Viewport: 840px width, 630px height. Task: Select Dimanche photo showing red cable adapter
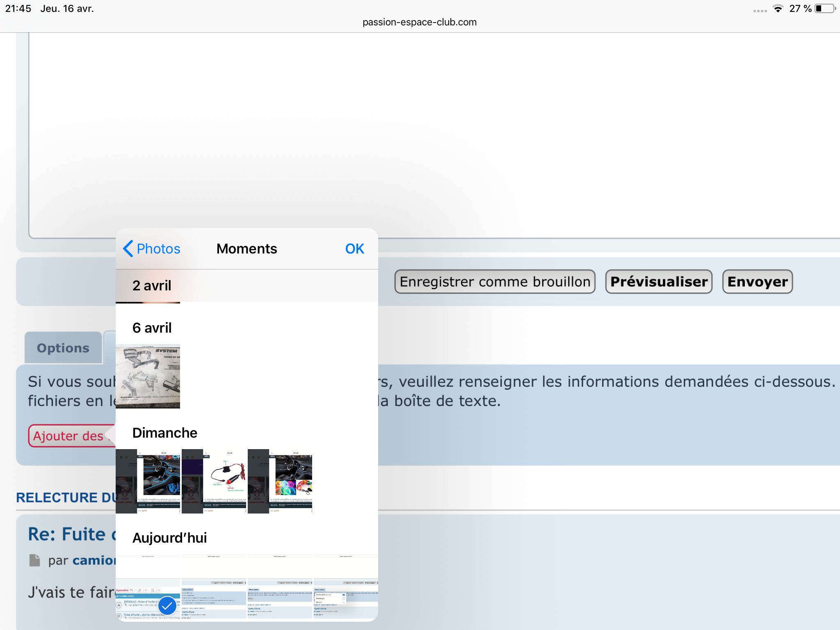pos(214,481)
